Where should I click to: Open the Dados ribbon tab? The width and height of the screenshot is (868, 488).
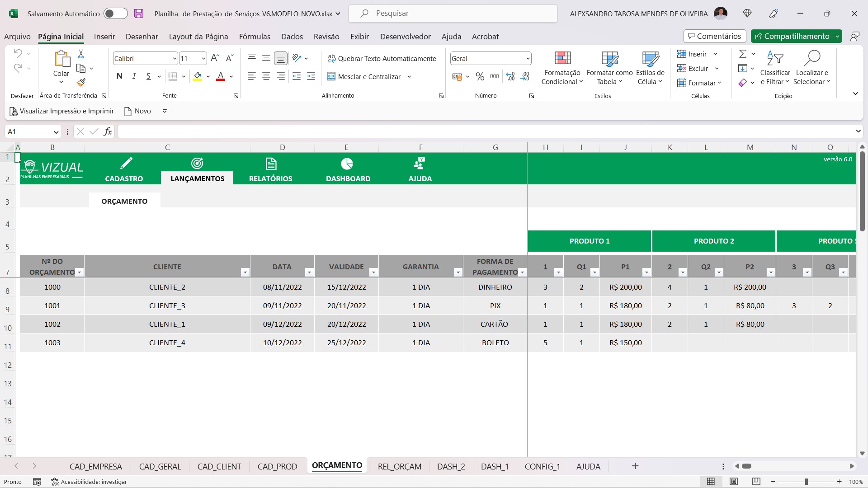(292, 37)
